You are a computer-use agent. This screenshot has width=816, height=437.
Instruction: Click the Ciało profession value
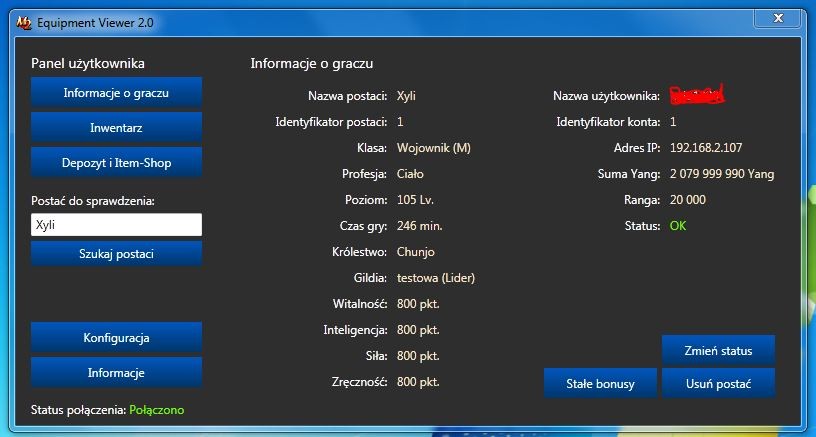tap(410, 174)
